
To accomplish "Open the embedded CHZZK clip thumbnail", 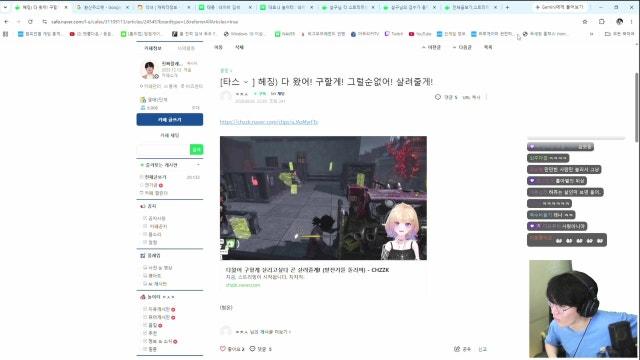I will 323,198.
